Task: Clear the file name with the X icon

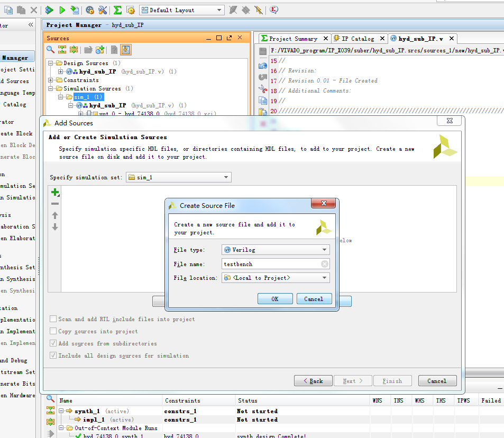Action: (325, 264)
